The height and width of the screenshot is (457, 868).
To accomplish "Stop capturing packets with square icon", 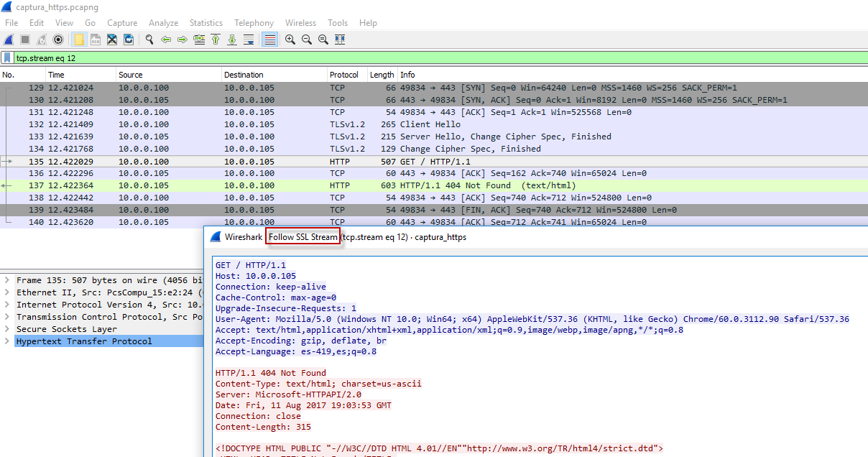I will (x=25, y=40).
